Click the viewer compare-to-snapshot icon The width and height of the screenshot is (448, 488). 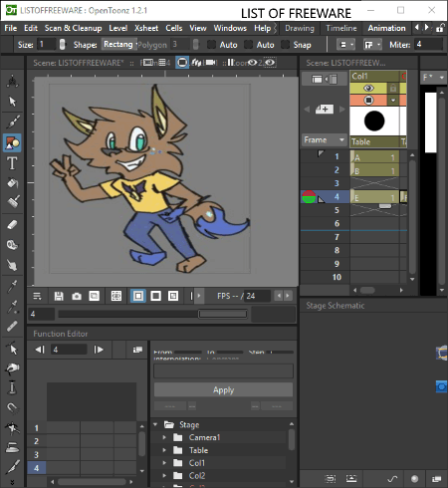(95, 296)
